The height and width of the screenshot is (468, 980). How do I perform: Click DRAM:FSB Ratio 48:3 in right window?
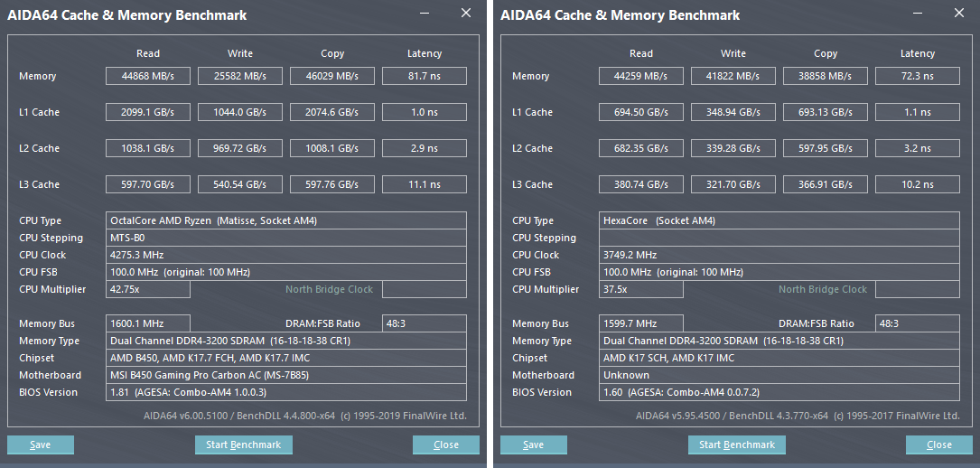(x=918, y=323)
